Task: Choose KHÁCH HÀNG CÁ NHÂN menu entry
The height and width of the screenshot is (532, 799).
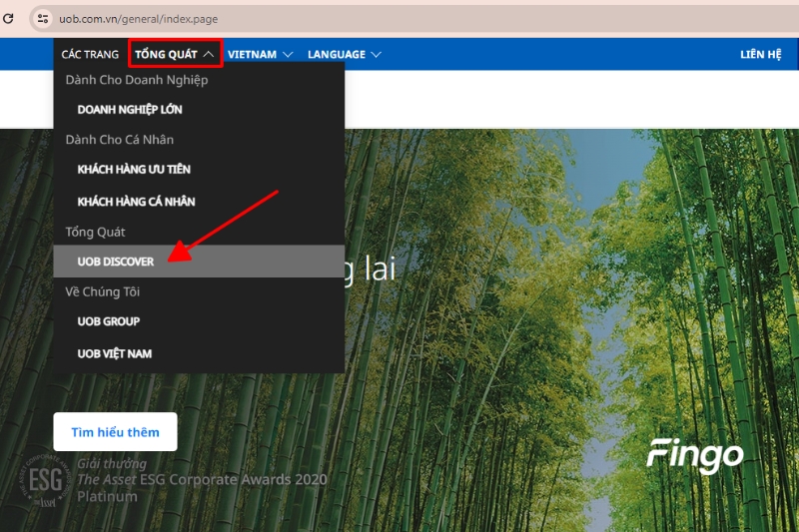Action: point(199,202)
